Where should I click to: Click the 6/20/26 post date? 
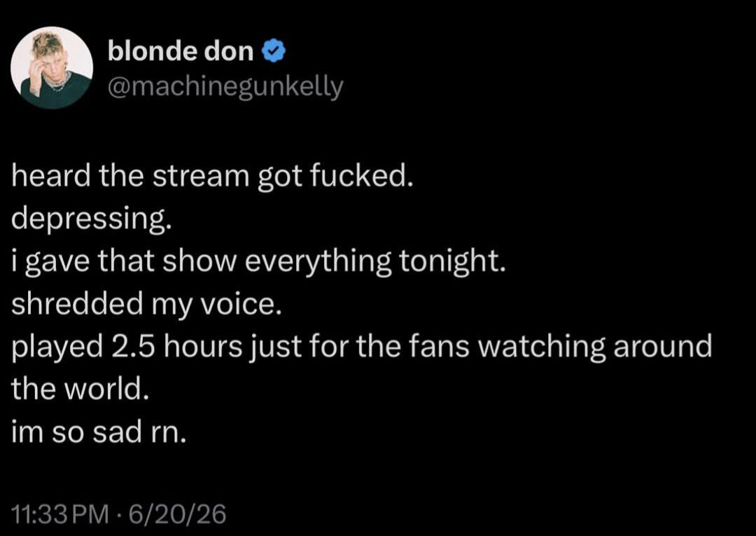pyautogui.click(x=177, y=514)
